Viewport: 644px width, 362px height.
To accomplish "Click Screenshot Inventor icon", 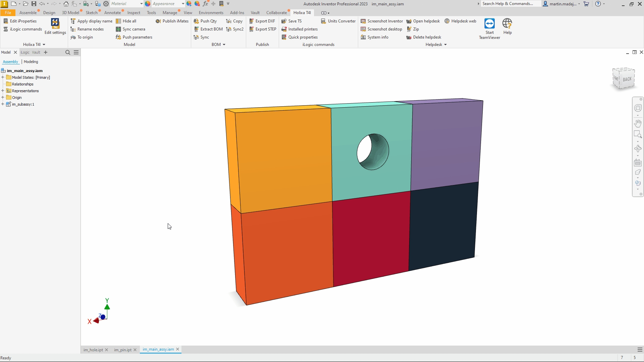I will point(363,21).
